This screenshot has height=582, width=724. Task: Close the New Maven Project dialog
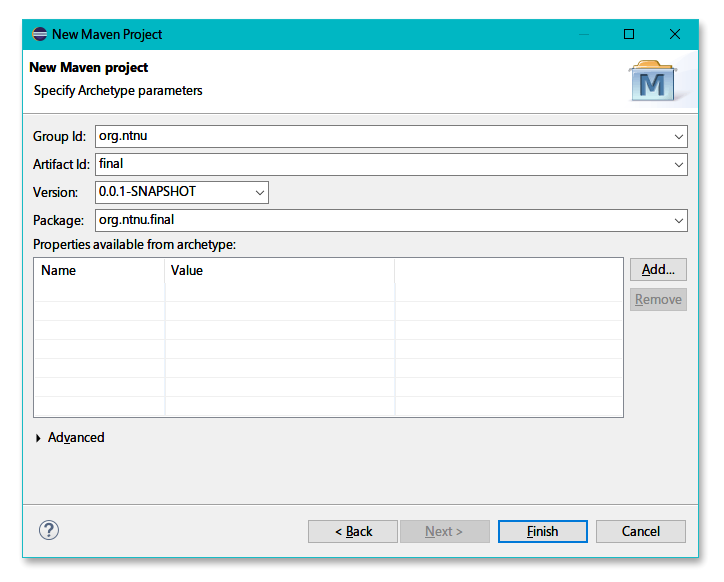pyautogui.click(x=675, y=34)
